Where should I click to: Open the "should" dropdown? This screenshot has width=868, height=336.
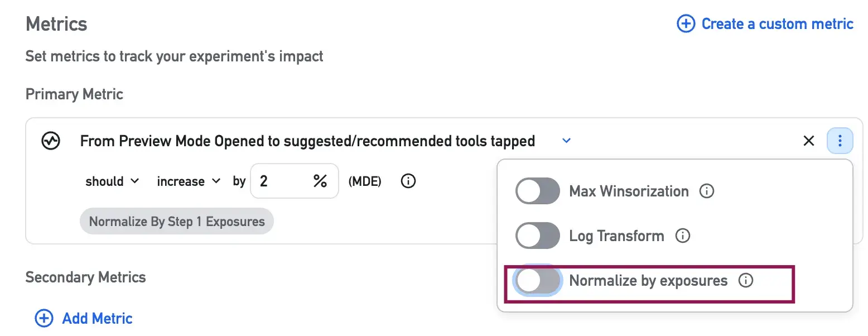click(x=112, y=181)
